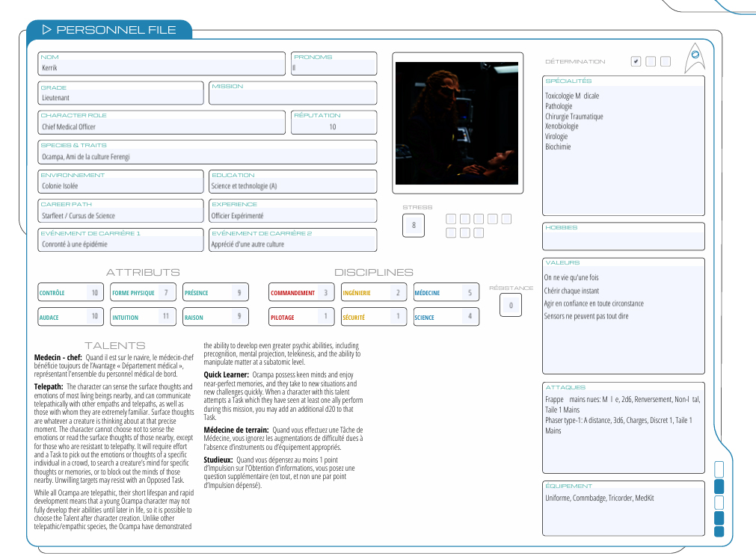
Task: Select the Pathologie specialty line
Action: (559, 106)
